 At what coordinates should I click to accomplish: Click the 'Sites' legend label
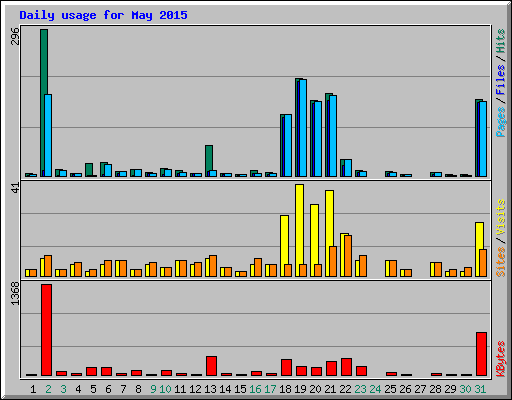click(500, 261)
